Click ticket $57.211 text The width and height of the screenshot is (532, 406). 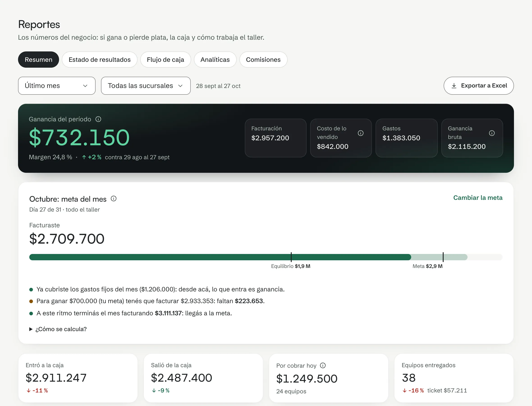coord(447,390)
